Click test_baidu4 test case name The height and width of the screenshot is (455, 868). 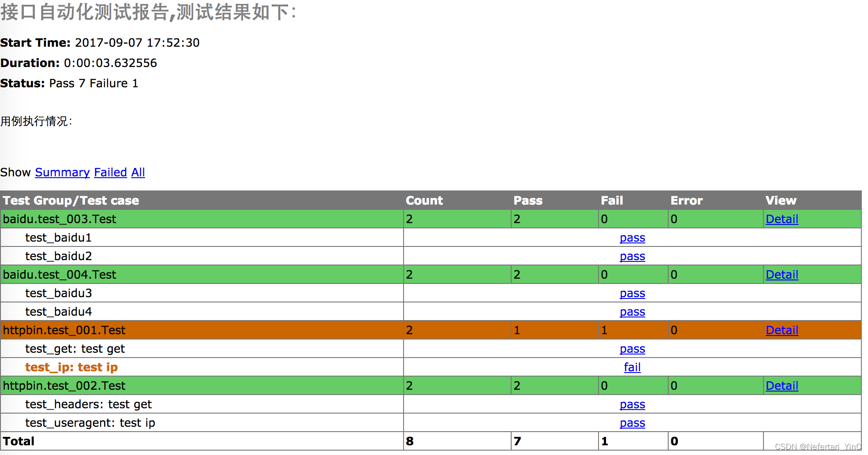[58, 312]
